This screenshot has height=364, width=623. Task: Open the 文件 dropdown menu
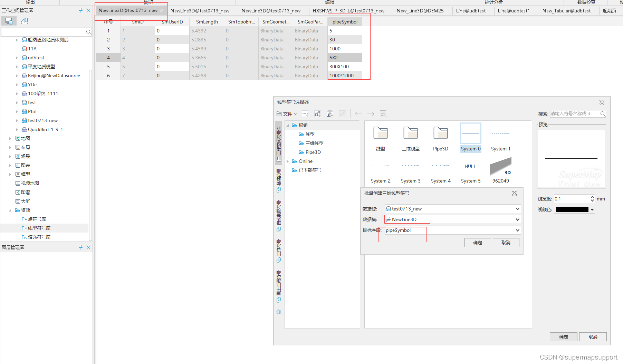click(287, 114)
